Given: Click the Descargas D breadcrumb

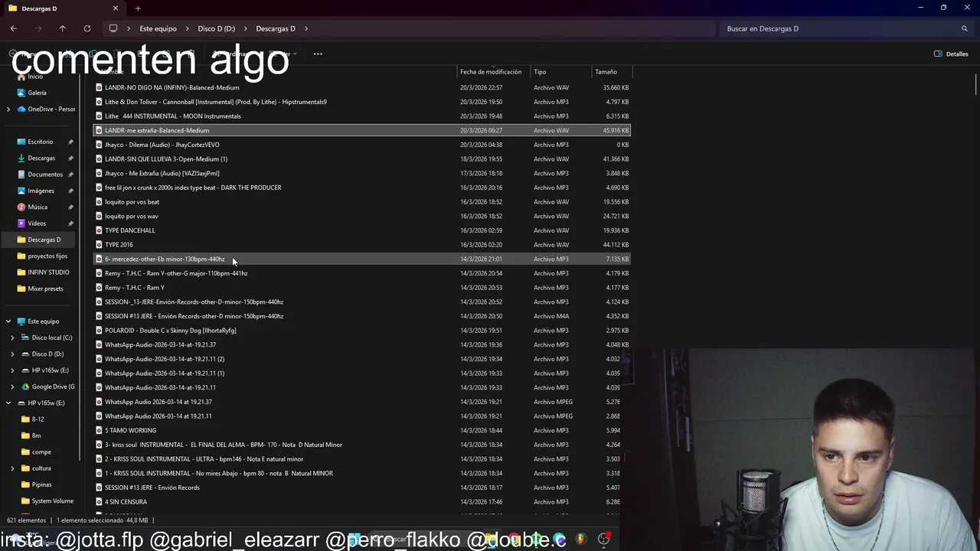Looking at the screenshot, I should pyautogui.click(x=276, y=28).
